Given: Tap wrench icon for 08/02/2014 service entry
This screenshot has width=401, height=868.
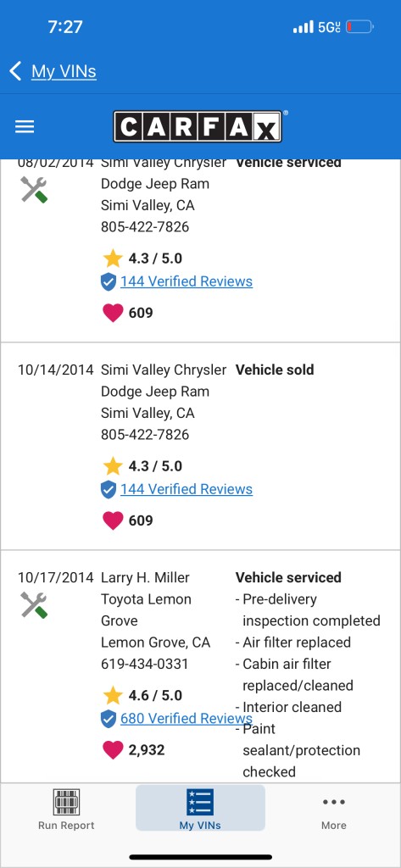Looking at the screenshot, I should click(x=34, y=189).
